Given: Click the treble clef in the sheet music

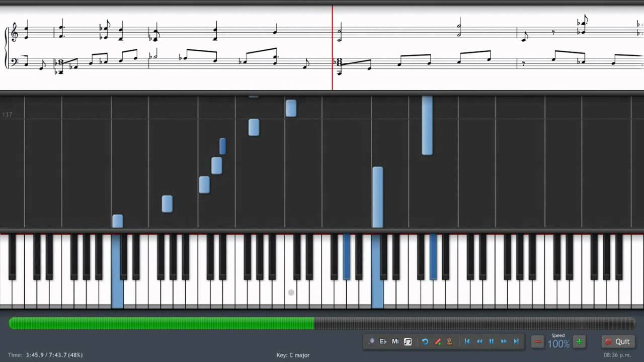Looking at the screenshot, I should click(x=14, y=32).
